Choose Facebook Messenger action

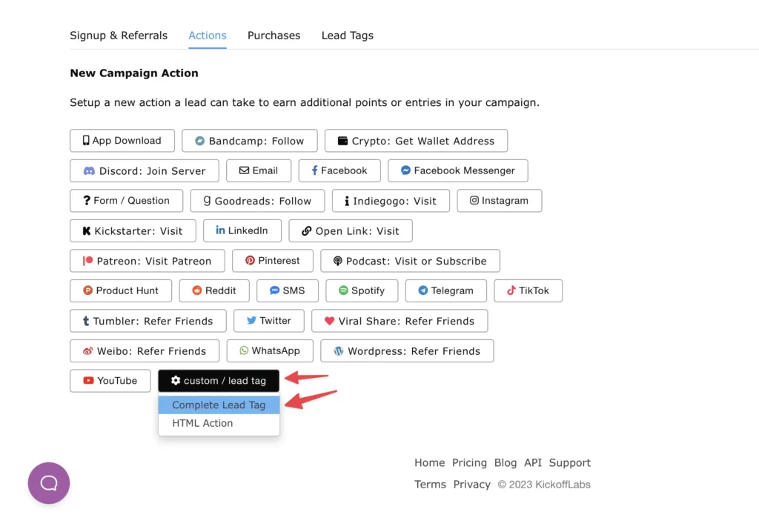tap(458, 171)
